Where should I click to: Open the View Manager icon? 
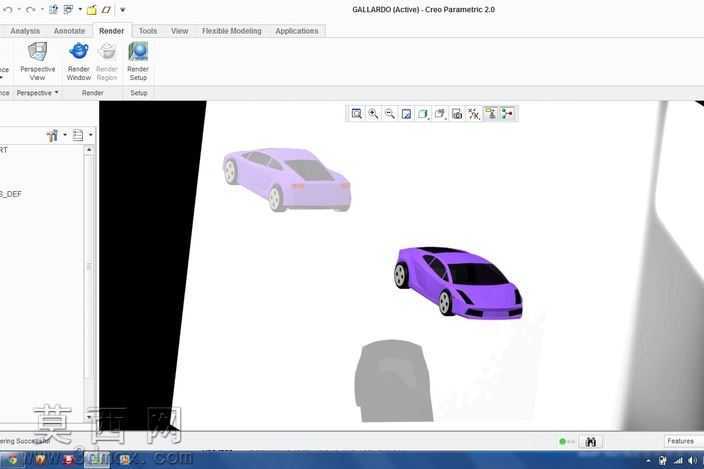(457, 114)
